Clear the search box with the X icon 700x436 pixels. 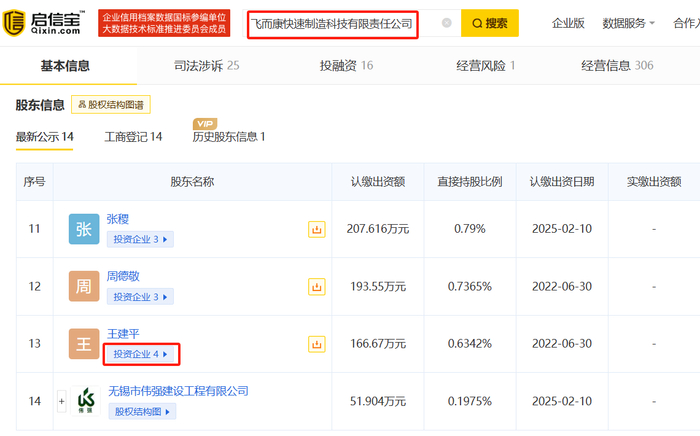(x=446, y=23)
